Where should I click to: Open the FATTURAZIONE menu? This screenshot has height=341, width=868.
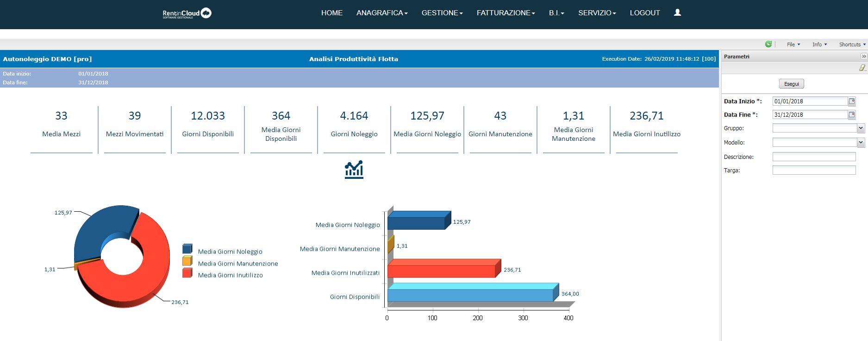coord(506,13)
